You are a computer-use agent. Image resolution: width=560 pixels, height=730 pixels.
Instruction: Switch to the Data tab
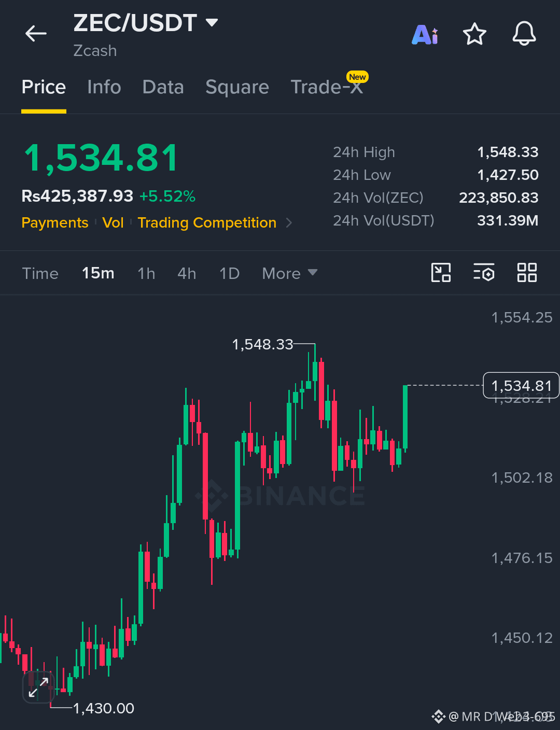(163, 87)
